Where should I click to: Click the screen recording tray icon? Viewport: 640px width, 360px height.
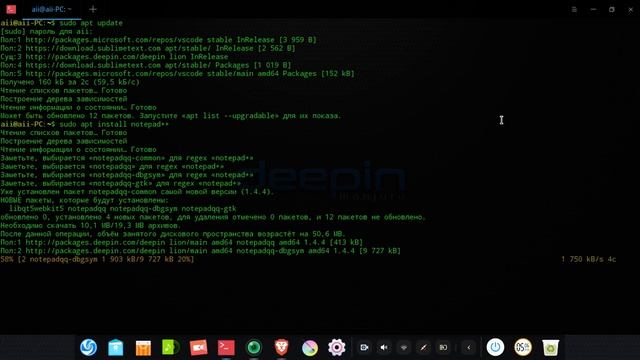click(364, 347)
